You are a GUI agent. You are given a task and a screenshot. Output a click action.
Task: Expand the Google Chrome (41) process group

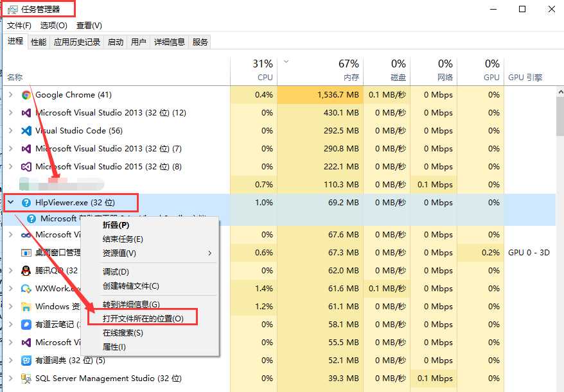11,95
